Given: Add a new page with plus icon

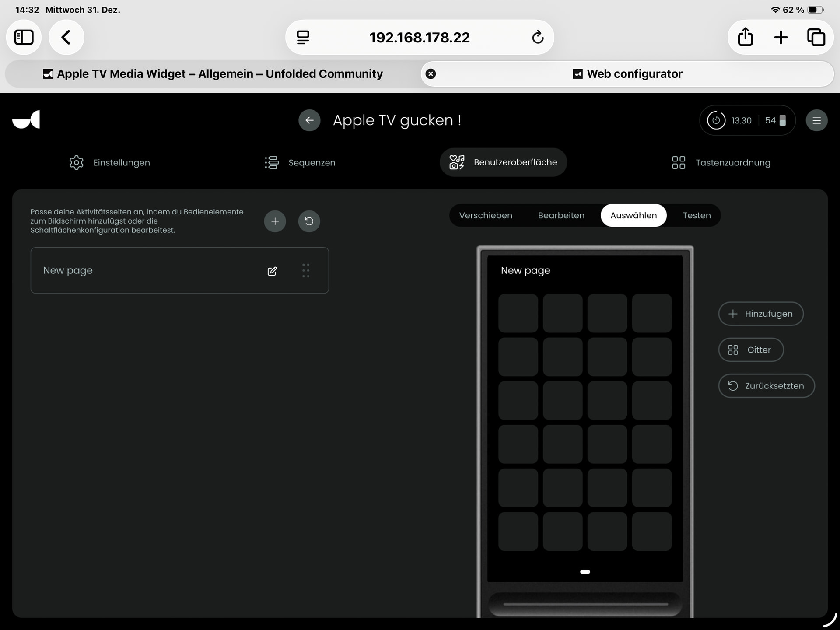Looking at the screenshot, I should 275,221.
